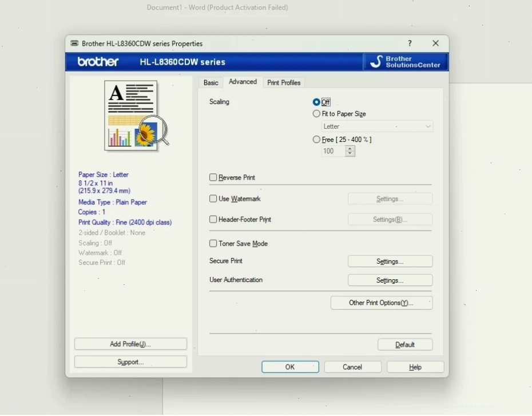
Task: Open the Print Profiles tab
Action: (284, 82)
